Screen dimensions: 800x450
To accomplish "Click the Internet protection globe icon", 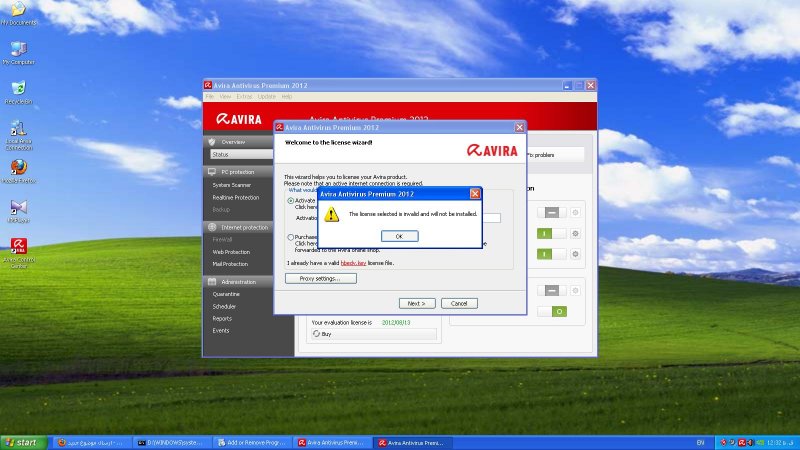I will [212, 227].
